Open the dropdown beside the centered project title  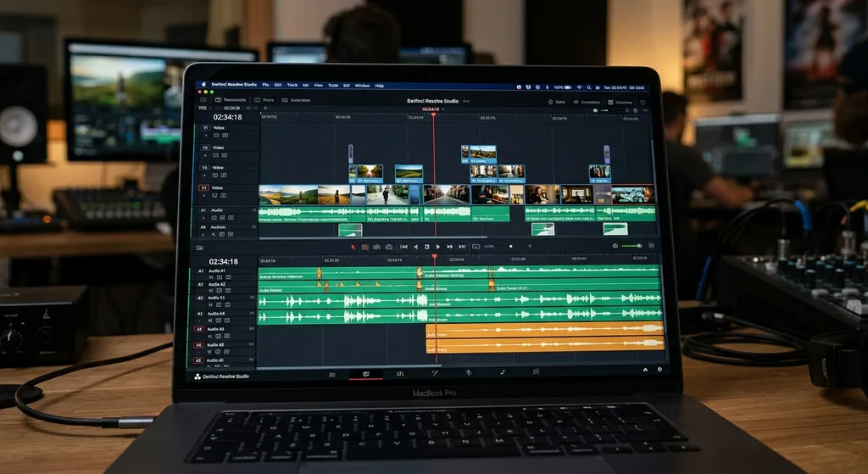coord(466,102)
